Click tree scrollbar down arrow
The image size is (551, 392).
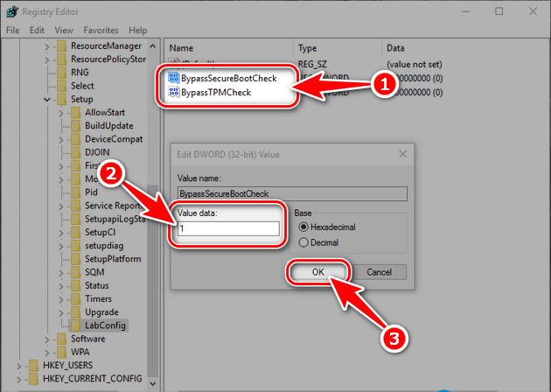pyautogui.click(x=153, y=383)
